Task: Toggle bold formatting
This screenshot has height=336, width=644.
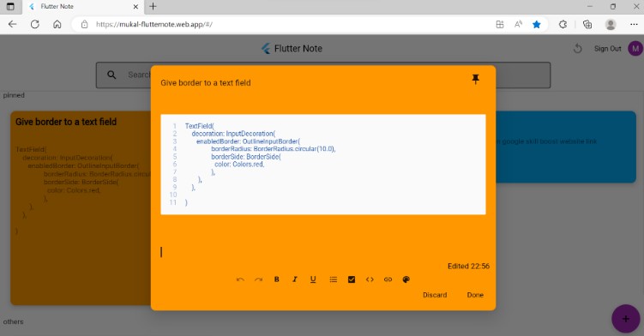Action: tap(277, 279)
